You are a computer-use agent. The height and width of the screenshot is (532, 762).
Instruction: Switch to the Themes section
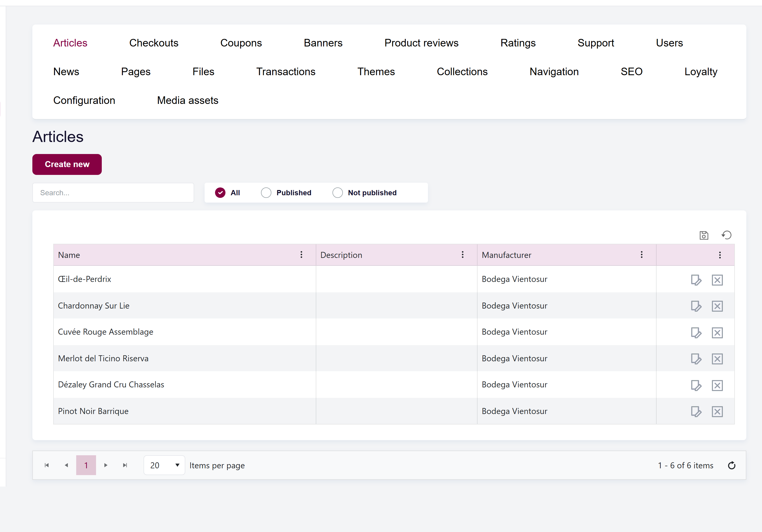pyautogui.click(x=376, y=72)
